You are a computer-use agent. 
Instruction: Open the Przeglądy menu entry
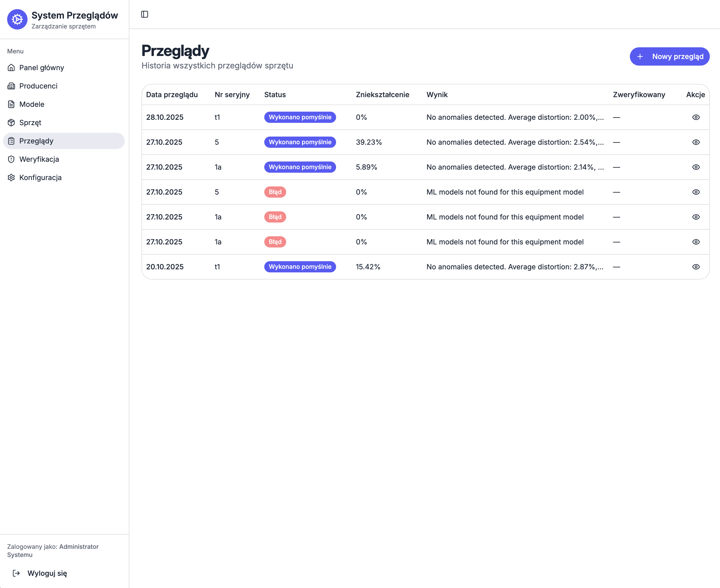tap(36, 141)
